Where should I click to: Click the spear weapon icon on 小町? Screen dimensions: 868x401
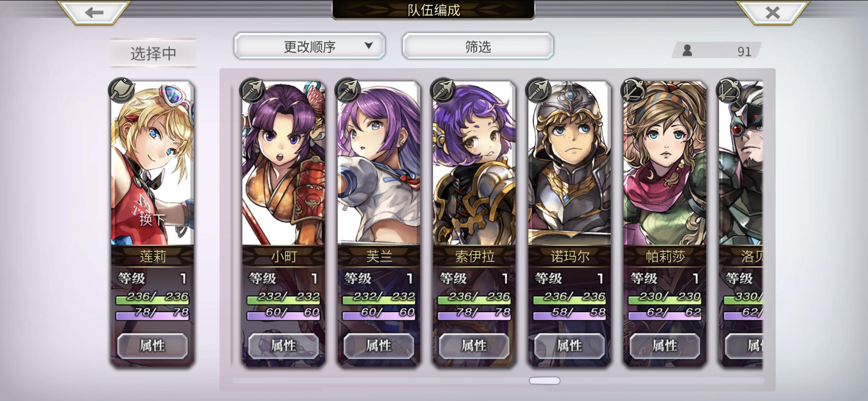[x=252, y=90]
